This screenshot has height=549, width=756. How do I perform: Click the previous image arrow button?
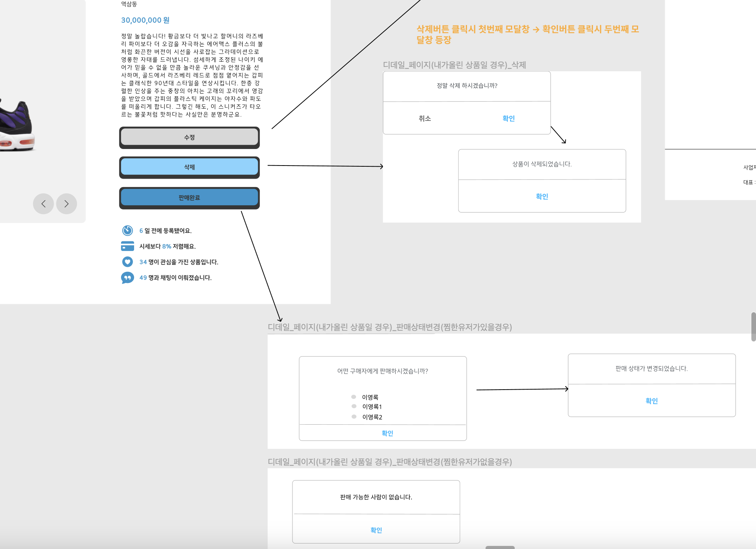tap(43, 204)
